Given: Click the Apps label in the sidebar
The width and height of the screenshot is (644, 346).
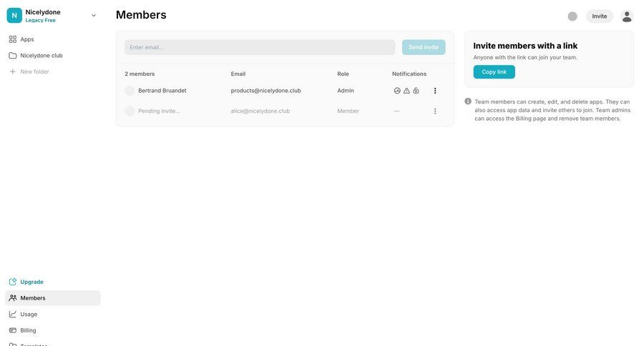Looking at the screenshot, I should point(27,39).
